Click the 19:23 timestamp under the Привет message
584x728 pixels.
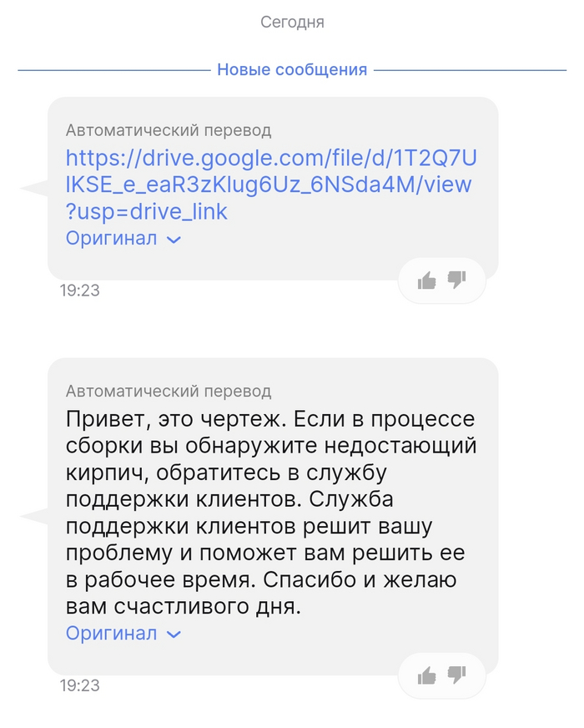point(79,685)
